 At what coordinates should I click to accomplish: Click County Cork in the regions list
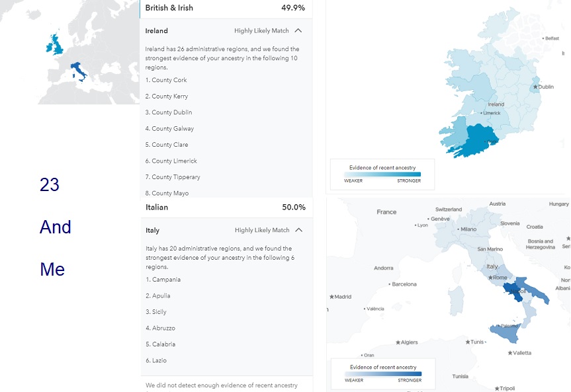pyautogui.click(x=166, y=80)
